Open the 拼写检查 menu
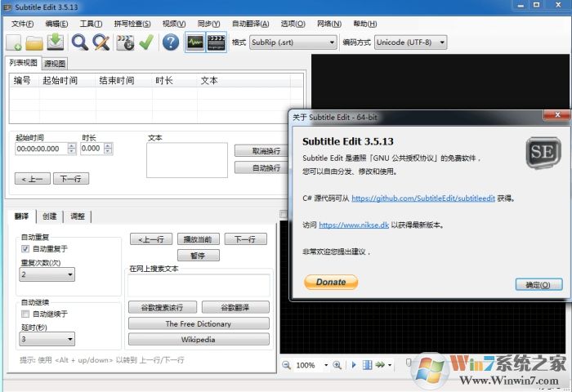 coord(132,24)
